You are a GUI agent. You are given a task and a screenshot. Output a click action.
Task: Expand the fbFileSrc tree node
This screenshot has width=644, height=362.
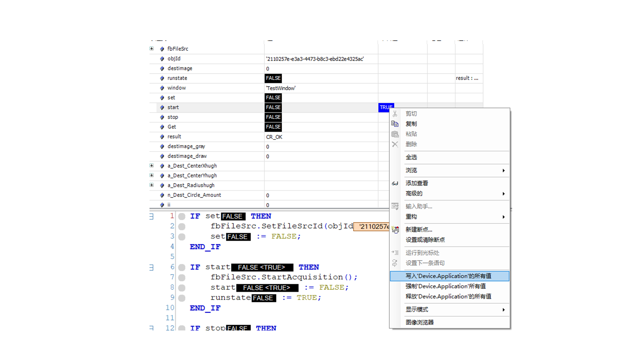pyautogui.click(x=152, y=49)
